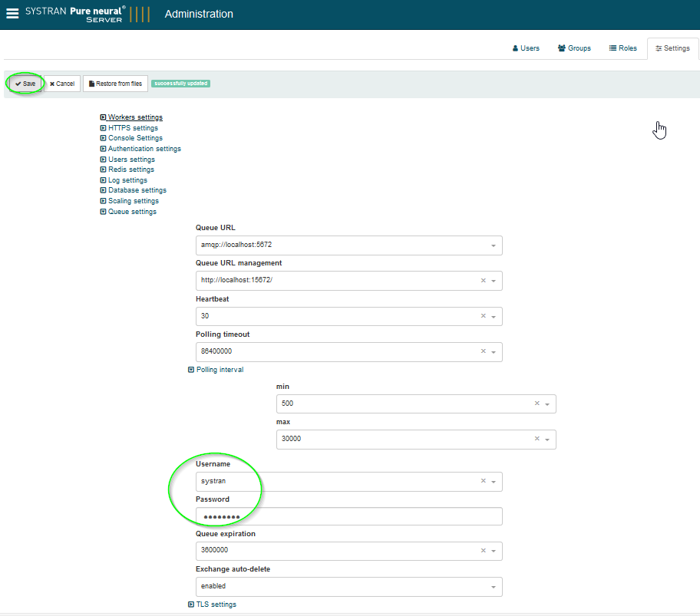Clear the min polling interval value
The width and height of the screenshot is (700, 616).
pyautogui.click(x=537, y=404)
